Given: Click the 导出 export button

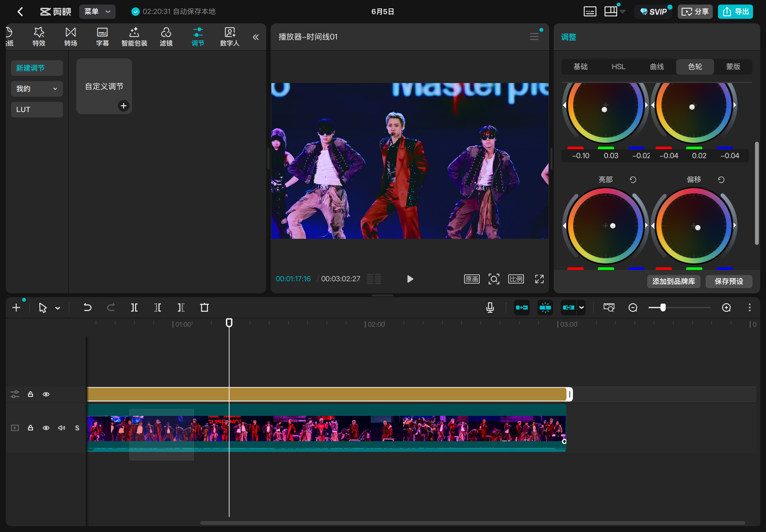Looking at the screenshot, I should click(735, 12).
